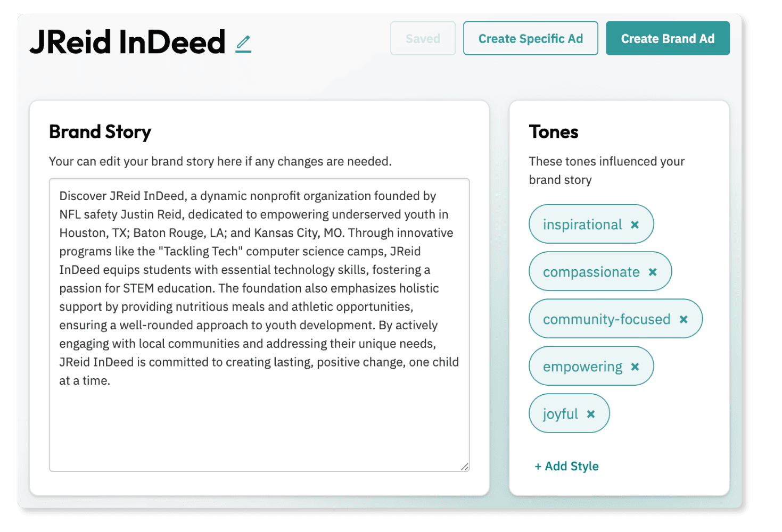Screen dimensions: 782x532
Task: Select the community-focused tone chip label
Action: click(606, 319)
